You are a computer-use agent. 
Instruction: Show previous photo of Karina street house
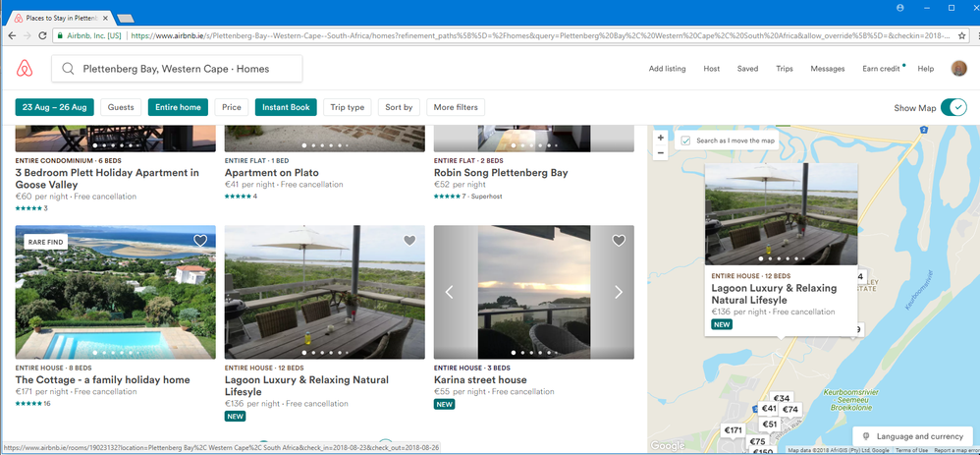point(449,292)
